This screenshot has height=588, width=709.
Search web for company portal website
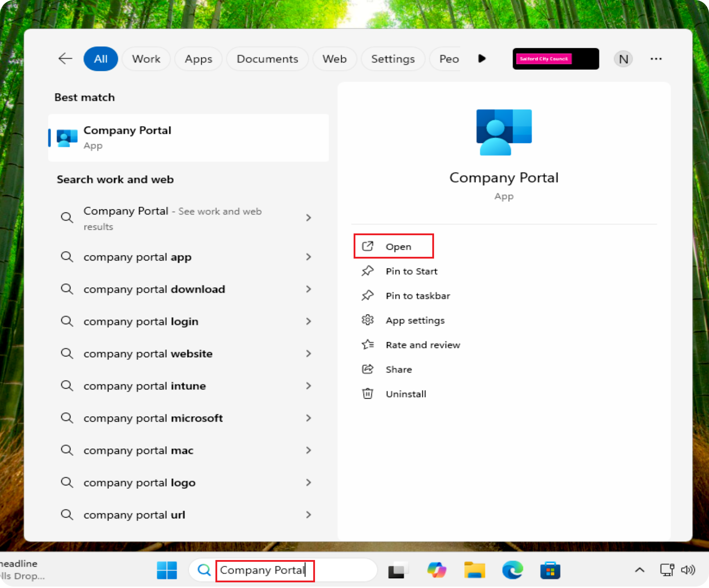pos(148,354)
